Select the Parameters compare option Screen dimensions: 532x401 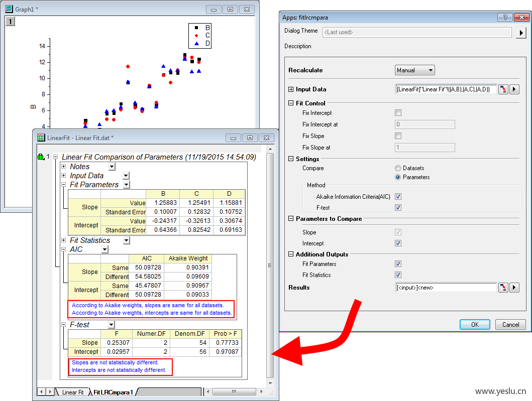coord(398,177)
